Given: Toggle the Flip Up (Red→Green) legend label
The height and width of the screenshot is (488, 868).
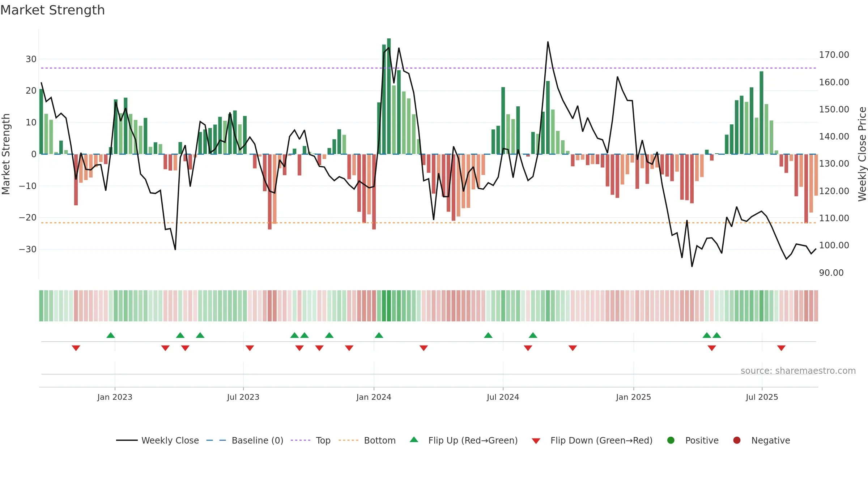Looking at the screenshot, I should coord(473,440).
